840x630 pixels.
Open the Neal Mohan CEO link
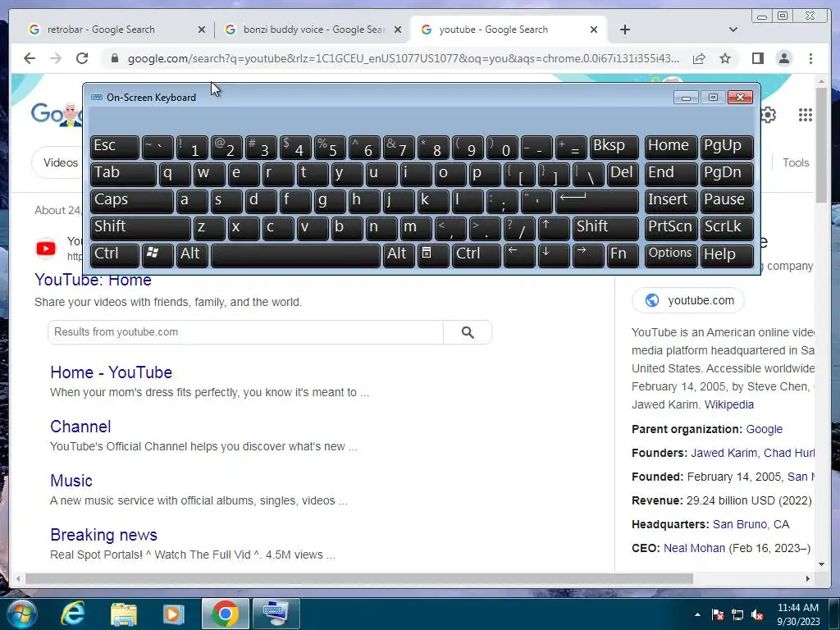pos(694,548)
